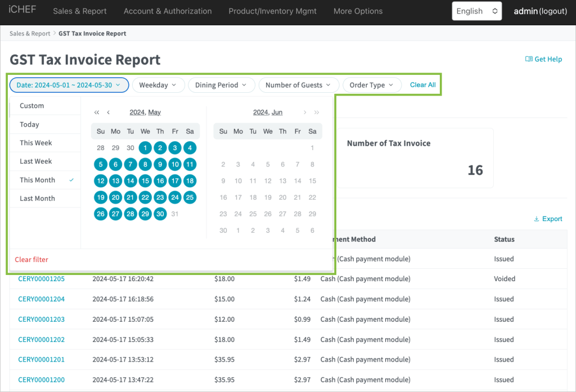Click the Get Help book icon
Image resolution: width=576 pixels, height=392 pixels.
pyautogui.click(x=529, y=59)
